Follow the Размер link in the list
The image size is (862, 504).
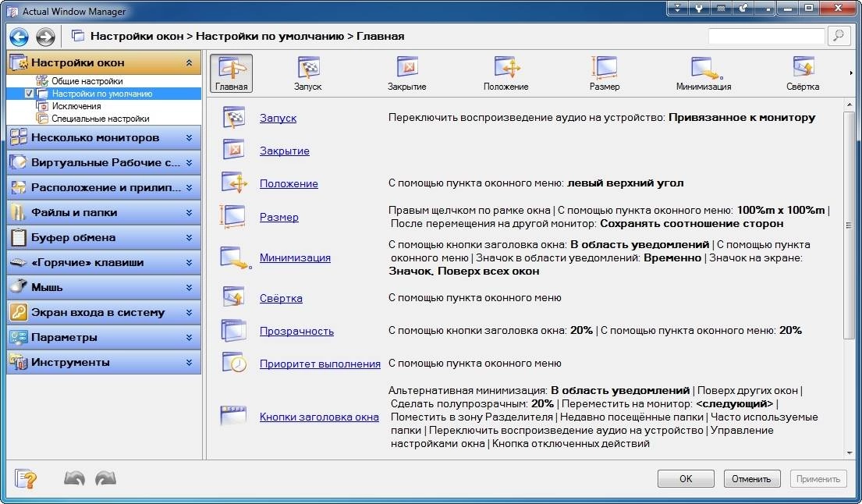279,217
